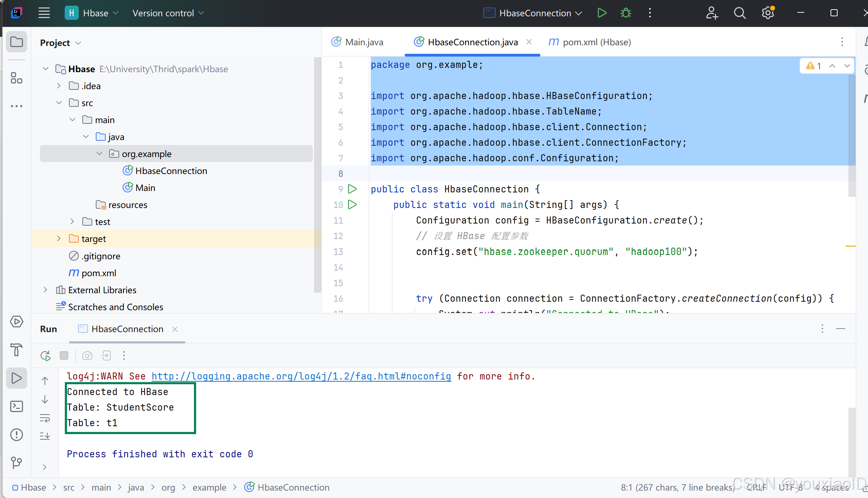Invite a collaborator via the Code With Me icon
Image resolution: width=868 pixels, height=498 pixels.
[x=712, y=13]
